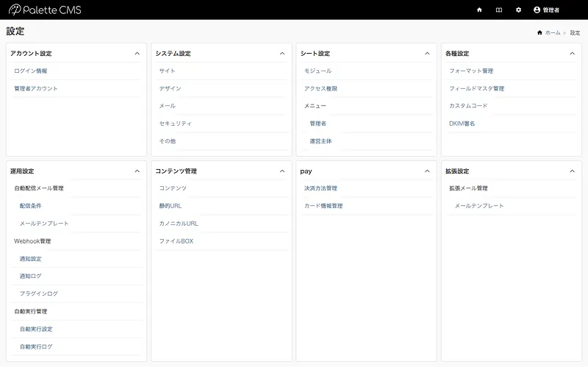Select Webhook管理 heading

pos(32,241)
